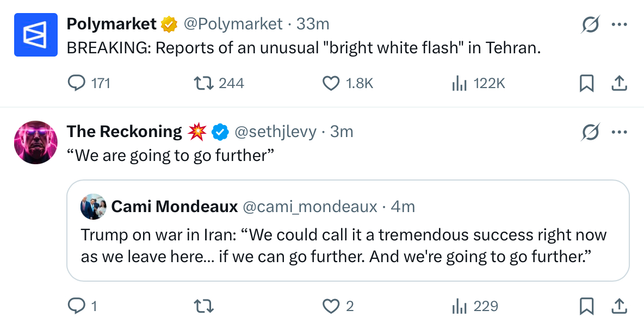Reply to the Polymarket Tehran flash post
This screenshot has width=644, height=329.
click(77, 83)
